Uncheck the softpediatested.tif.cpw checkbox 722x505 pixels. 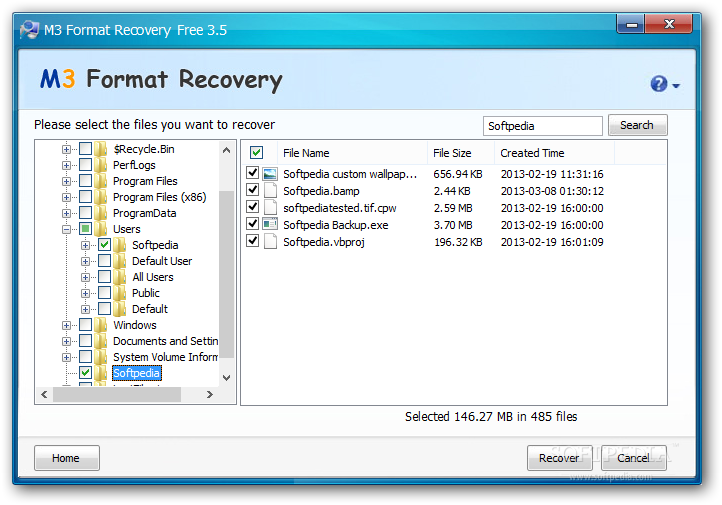click(252, 207)
